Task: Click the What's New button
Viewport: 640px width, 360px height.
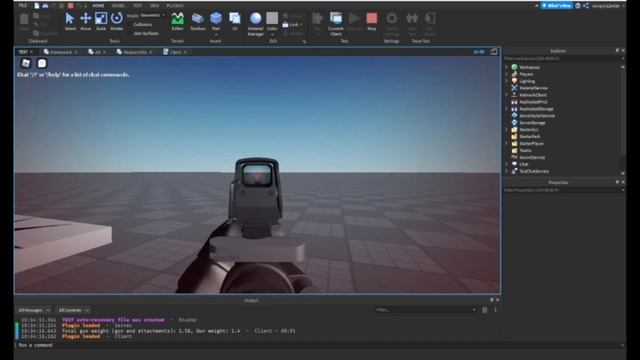Action: pos(556,6)
